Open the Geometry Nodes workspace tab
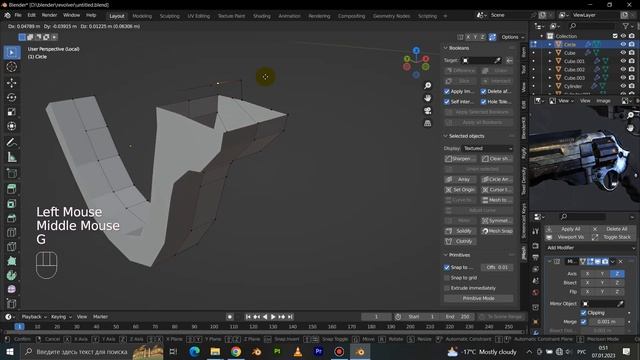 pyautogui.click(x=391, y=16)
